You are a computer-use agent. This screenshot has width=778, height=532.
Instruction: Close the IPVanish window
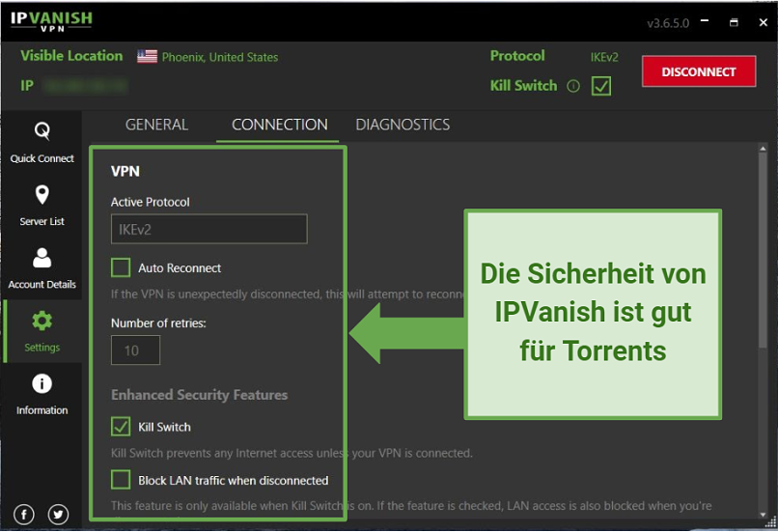point(764,22)
